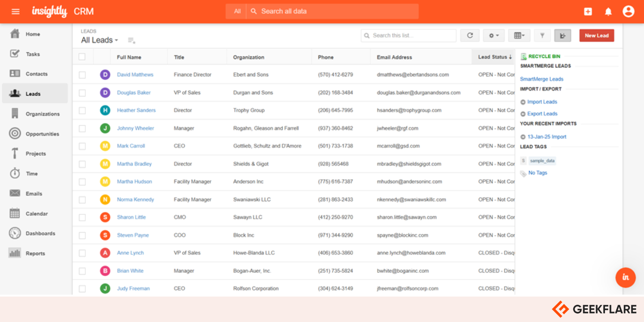The image size is (644, 322).
Task: Go to Opportunities in the sidebar
Action: pos(42,134)
